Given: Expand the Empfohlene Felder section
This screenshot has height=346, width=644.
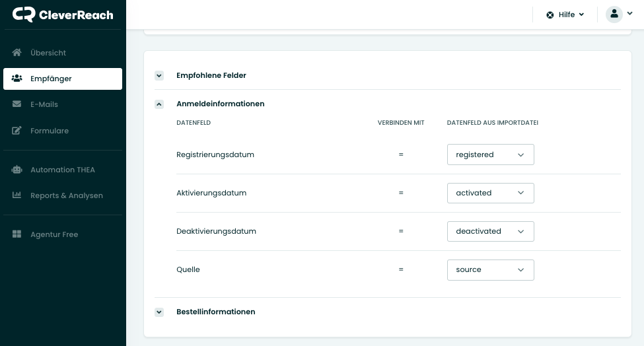Looking at the screenshot, I should click(159, 76).
